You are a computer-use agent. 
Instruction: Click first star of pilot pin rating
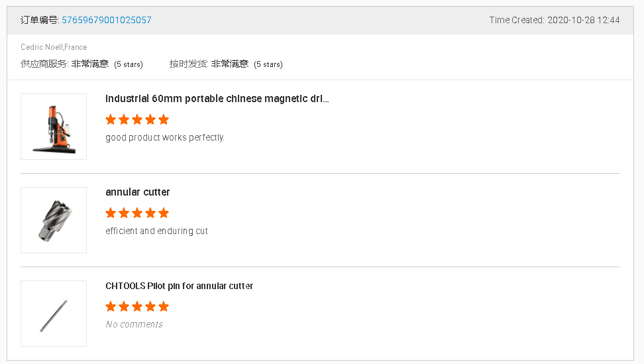click(x=111, y=306)
